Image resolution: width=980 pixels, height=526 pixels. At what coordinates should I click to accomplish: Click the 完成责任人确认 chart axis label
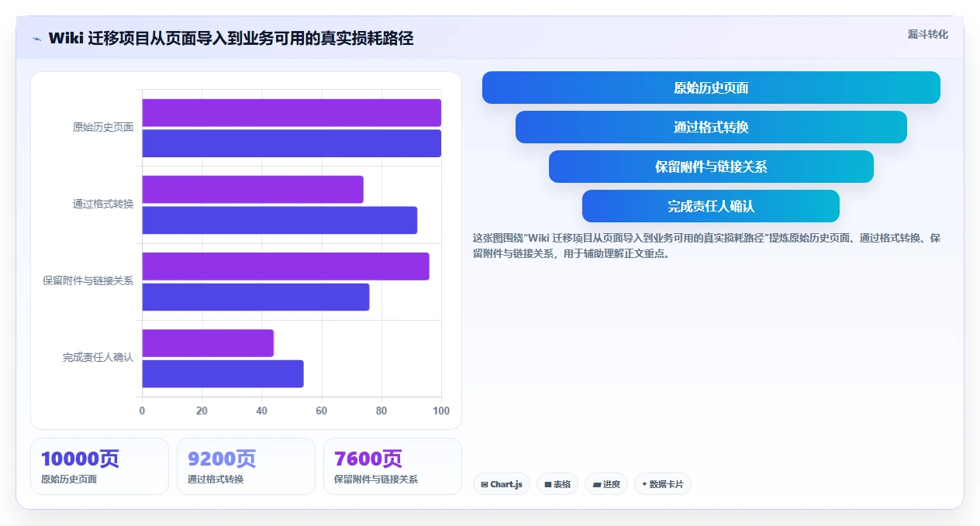[x=98, y=358]
